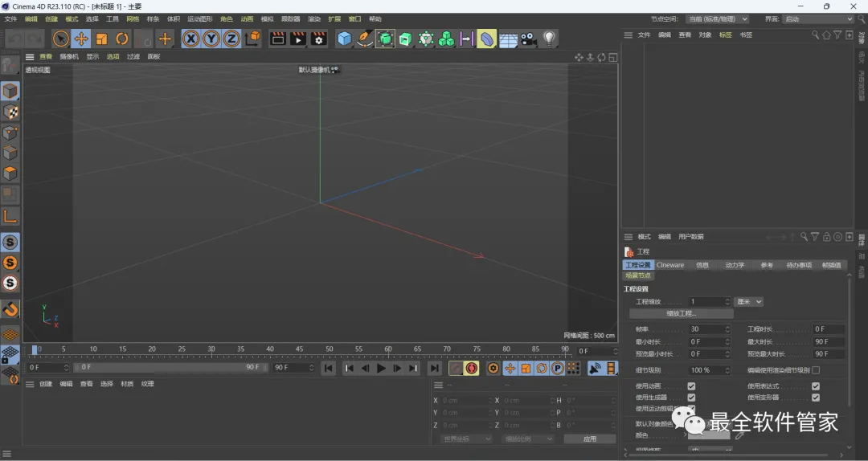The width and height of the screenshot is (868, 461).
Task: Add a Camera object
Action: [x=528, y=39]
